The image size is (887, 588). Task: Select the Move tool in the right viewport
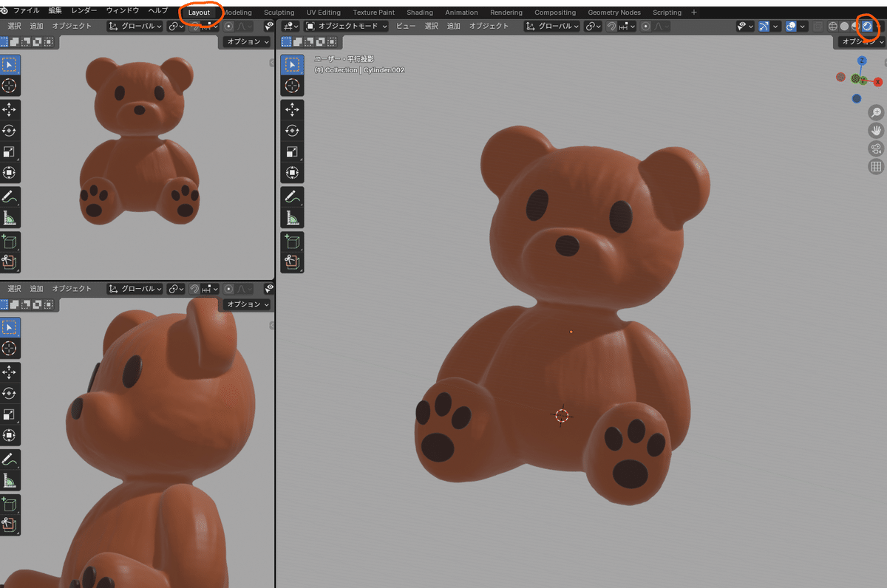tap(292, 109)
